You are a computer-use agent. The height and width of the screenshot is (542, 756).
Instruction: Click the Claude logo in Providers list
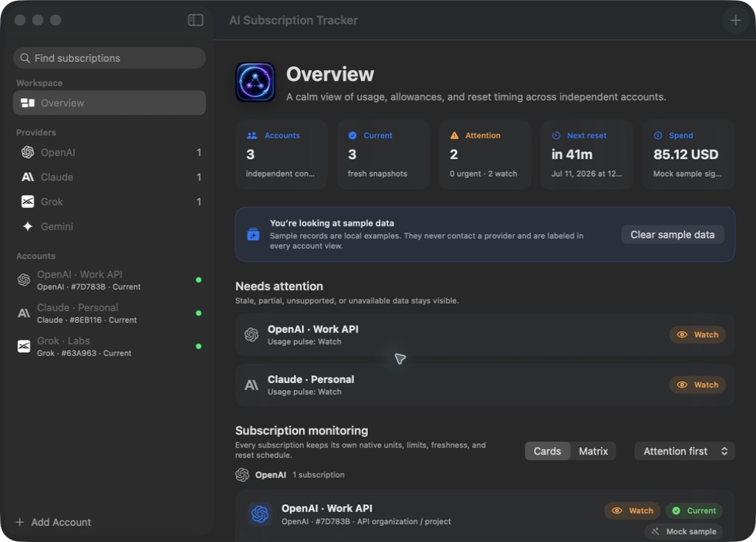pos(28,177)
